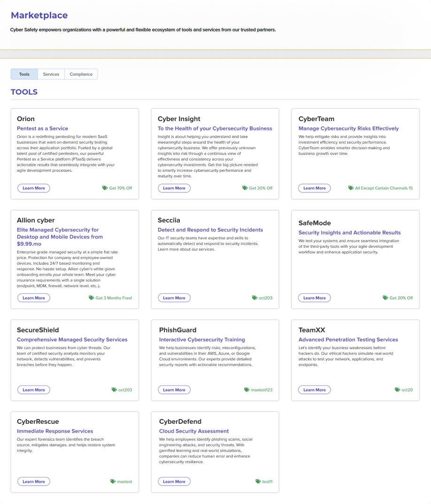Click the Allion cyber card title

tap(36, 221)
